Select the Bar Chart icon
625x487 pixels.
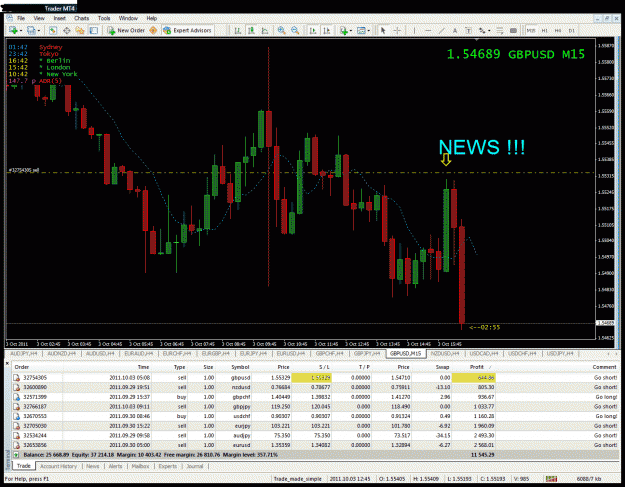[x=238, y=31]
